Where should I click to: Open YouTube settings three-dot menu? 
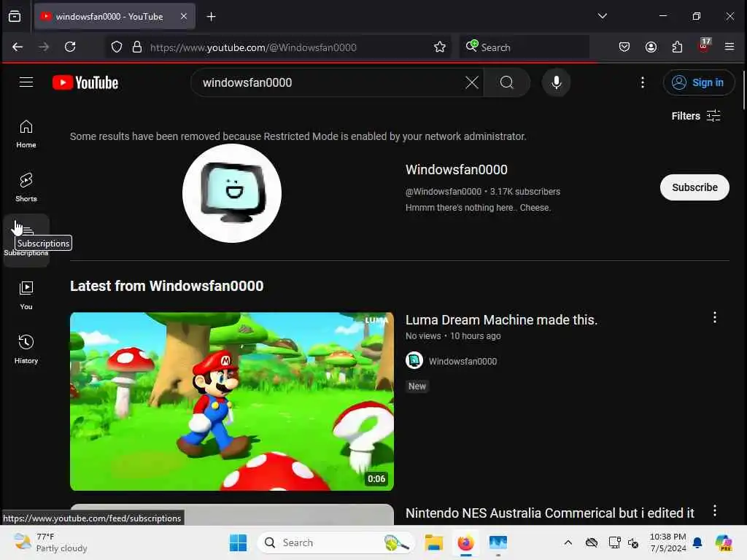coord(642,82)
